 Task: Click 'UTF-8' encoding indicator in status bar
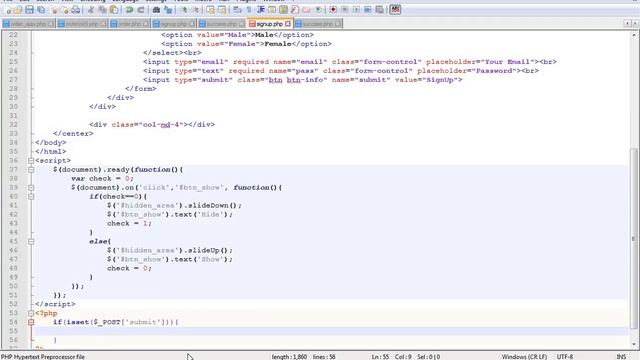click(565, 357)
